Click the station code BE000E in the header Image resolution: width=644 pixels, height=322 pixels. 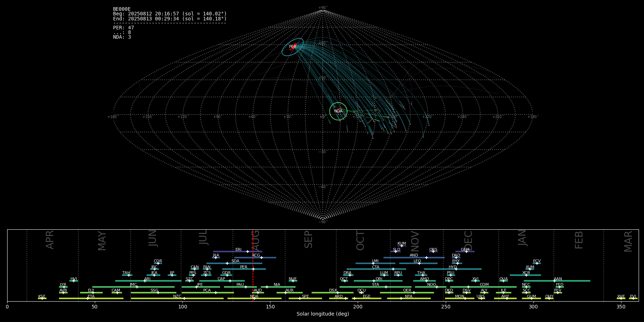tap(122, 9)
